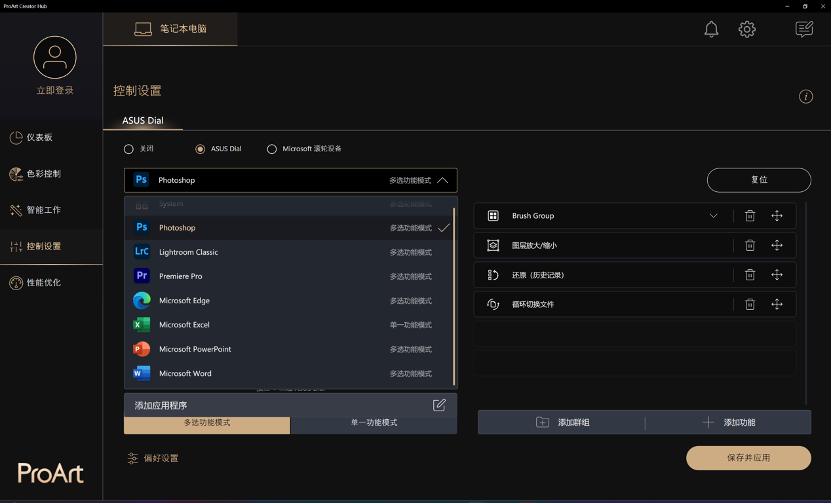832x504 pixels.
Task: Click the app list vertical scrollbar
Action: tap(454, 296)
